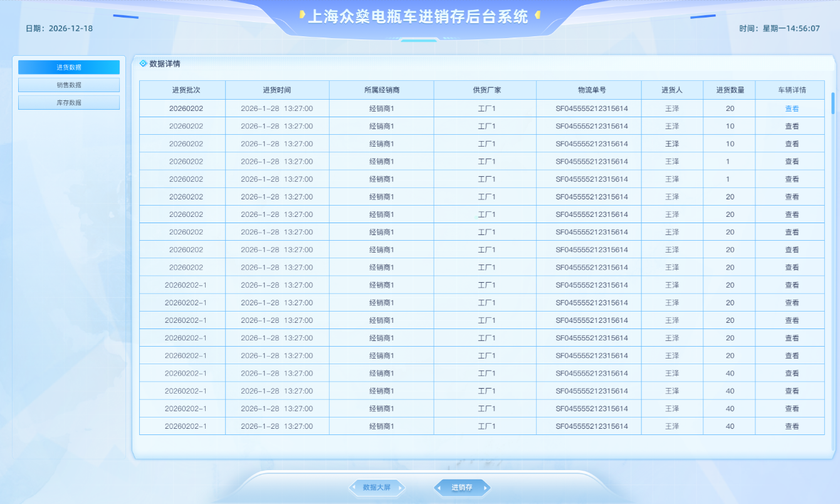Select 进货数据 in the left sidebar

point(69,67)
